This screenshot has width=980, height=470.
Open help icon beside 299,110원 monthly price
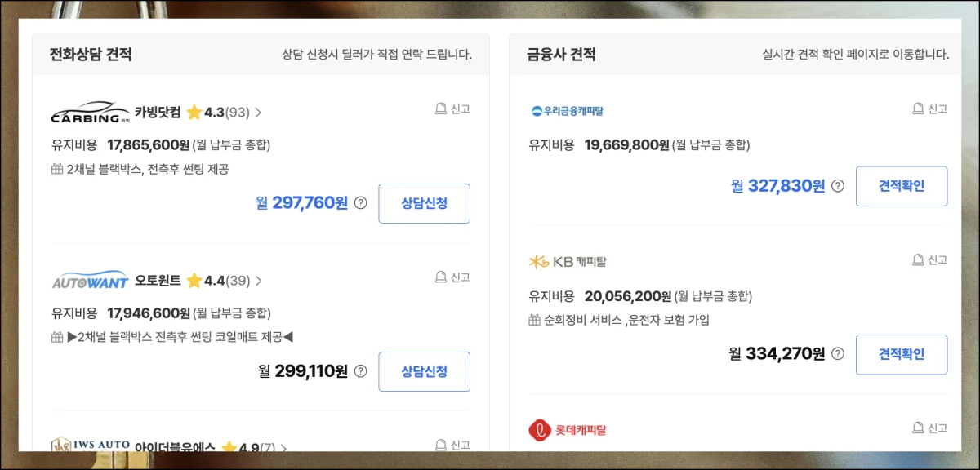coord(361,371)
